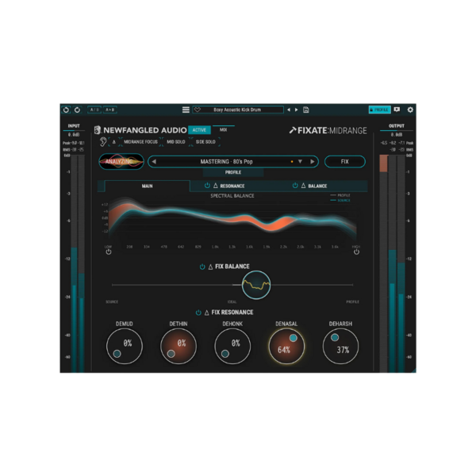Image resolution: width=476 pixels, height=476 pixels.
Task: Toggle the ACTIVE button
Action: 199,130
